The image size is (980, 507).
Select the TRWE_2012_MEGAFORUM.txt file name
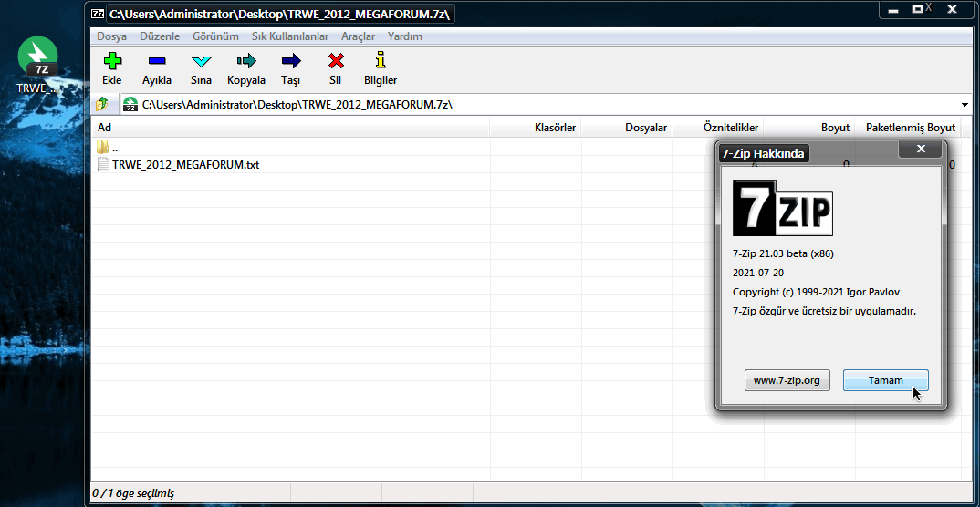(x=185, y=165)
